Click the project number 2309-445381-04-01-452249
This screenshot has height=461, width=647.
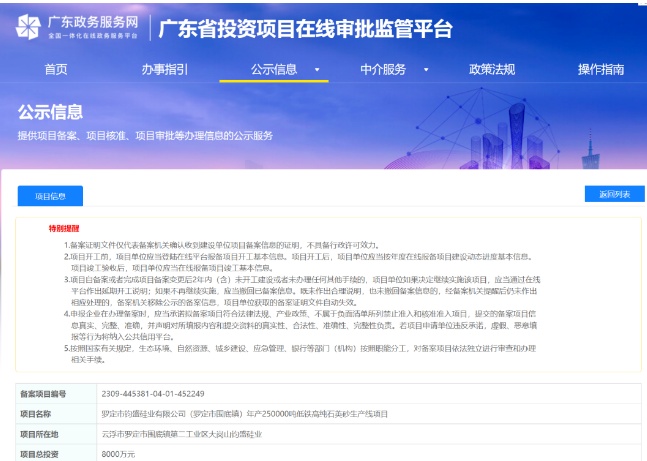(x=137, y=394)
